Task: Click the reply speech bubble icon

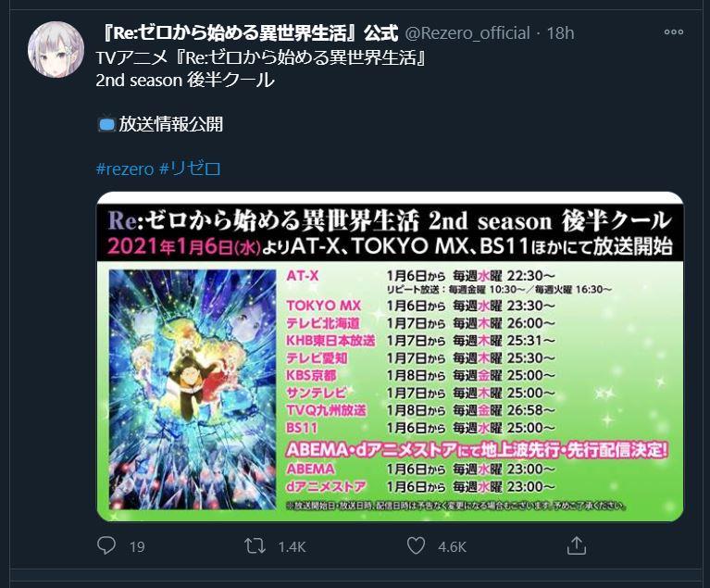Action: 106,545
